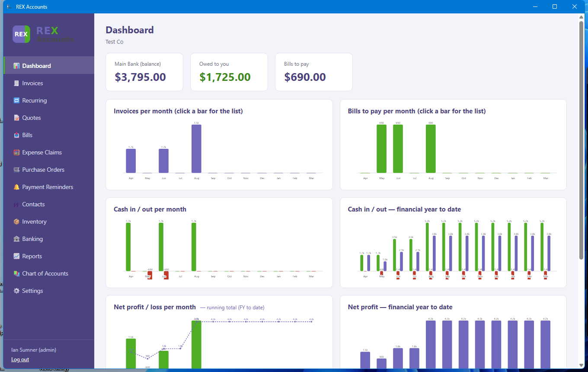Click the Invoices document icon

[x=16, y=83]
